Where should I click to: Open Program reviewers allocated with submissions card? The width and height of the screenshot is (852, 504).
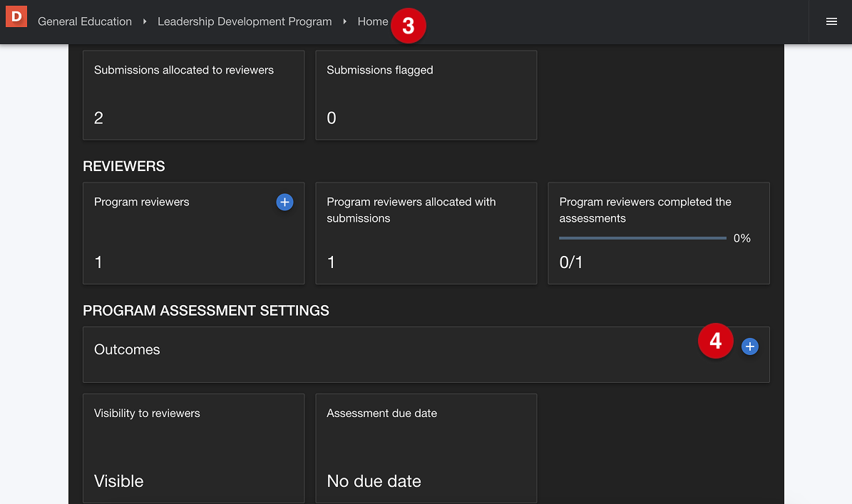click(x=426, y=234)
